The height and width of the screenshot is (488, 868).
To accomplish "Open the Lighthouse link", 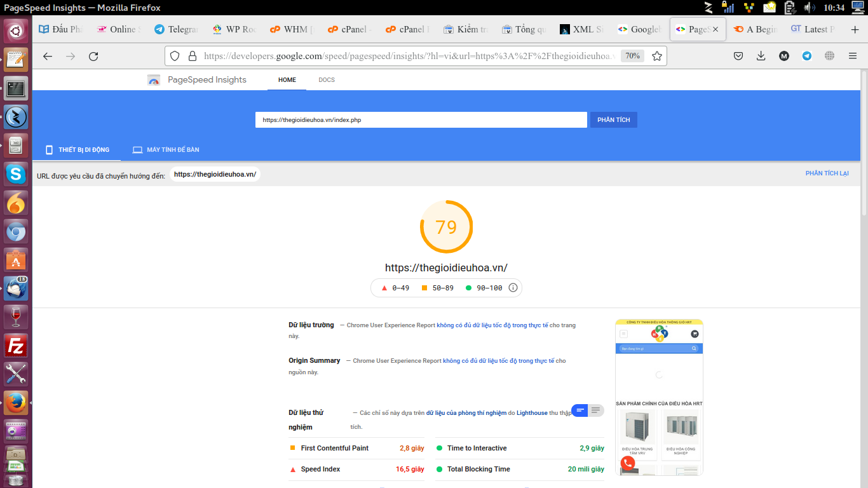I will 532,413.
